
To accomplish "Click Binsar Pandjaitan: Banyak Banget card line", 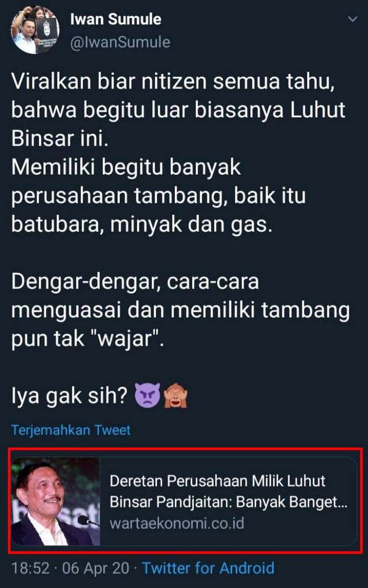I will (229, 502).
